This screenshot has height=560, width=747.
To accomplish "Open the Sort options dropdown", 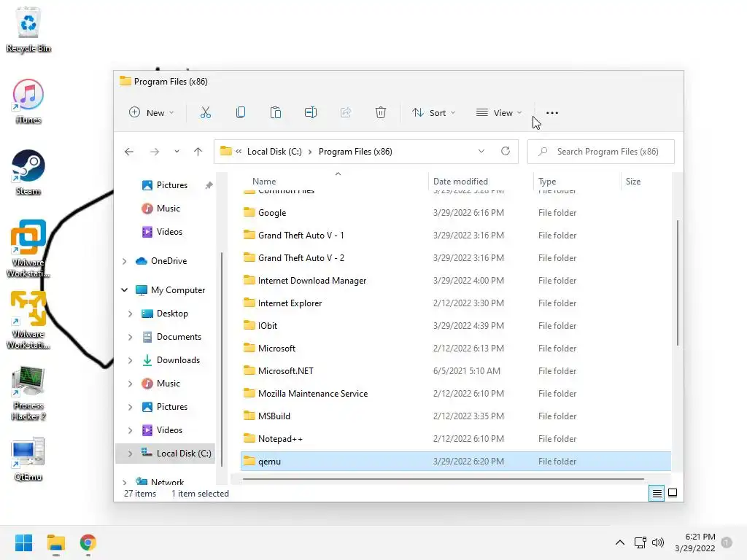I will coord(434,113).
